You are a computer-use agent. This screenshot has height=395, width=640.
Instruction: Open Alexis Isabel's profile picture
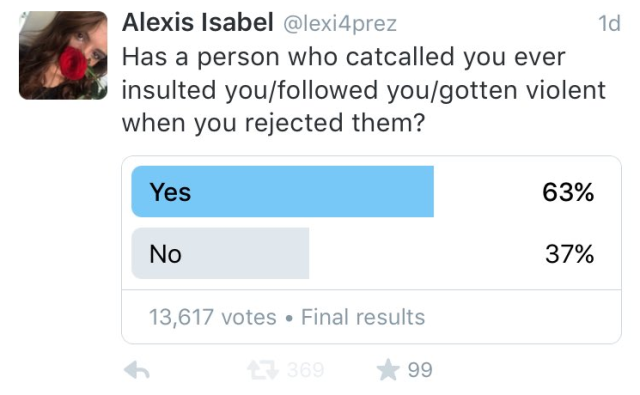click(63, 55)
